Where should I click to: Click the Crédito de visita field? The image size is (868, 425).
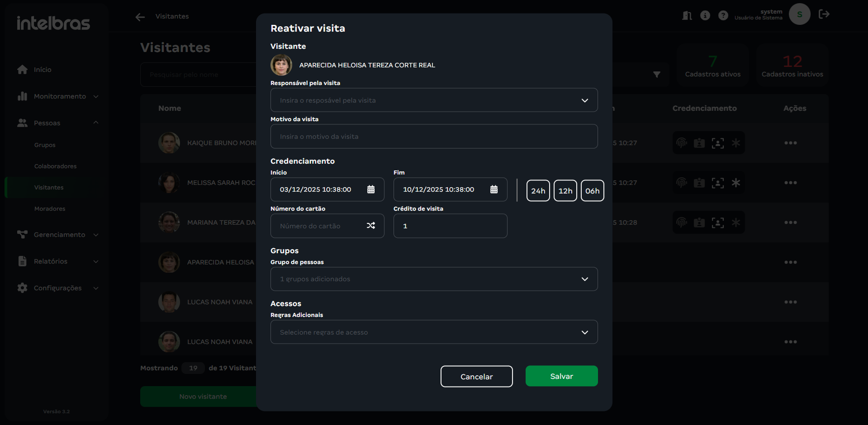pyautogui.click(x=450, y=226)
